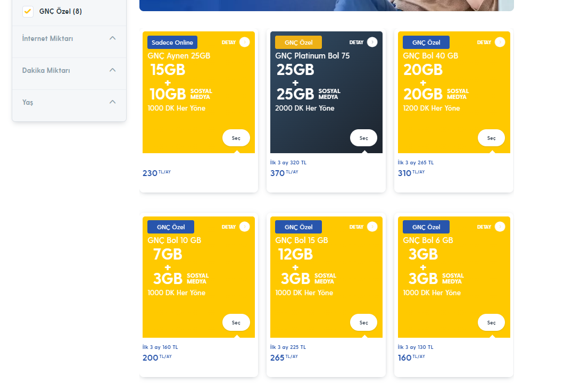Viewport: 564px width, 392px height.
Task: Collapse the Yaş filter section
Action: point(112,102)
